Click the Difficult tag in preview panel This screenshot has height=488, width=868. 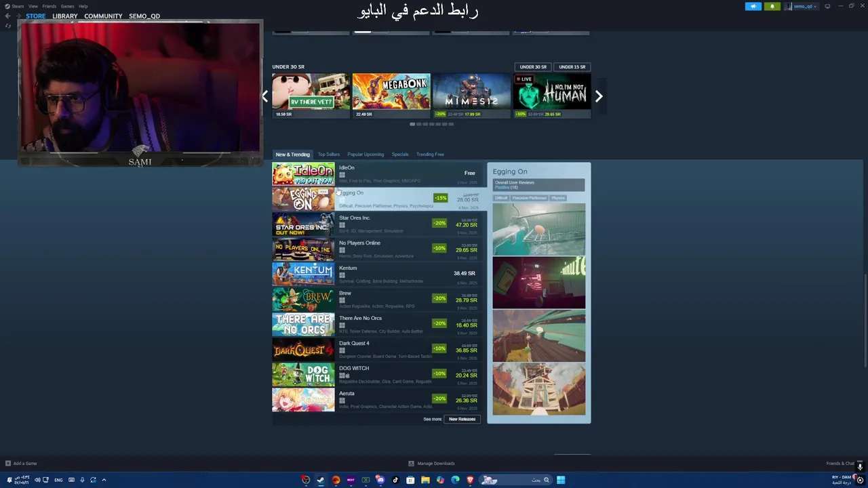click(x=501, y=198)
